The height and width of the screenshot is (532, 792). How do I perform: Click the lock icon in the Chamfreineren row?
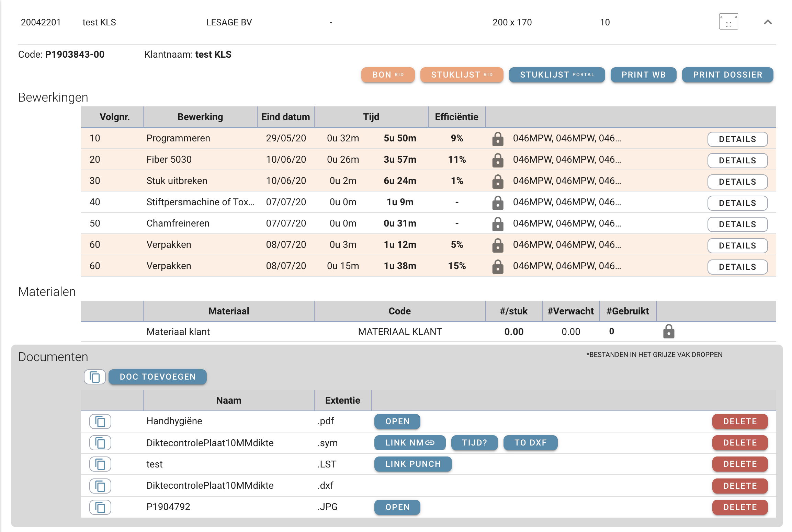[x=498, y=224]
